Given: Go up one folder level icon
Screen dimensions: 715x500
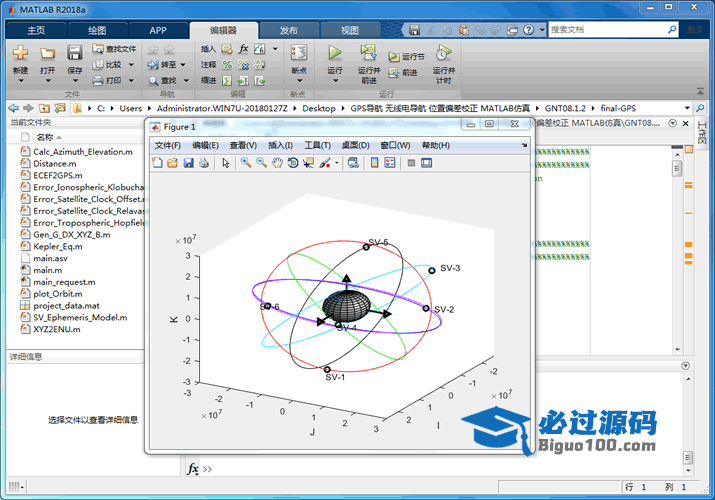Looking at the screenshot, I should [44, 108].
